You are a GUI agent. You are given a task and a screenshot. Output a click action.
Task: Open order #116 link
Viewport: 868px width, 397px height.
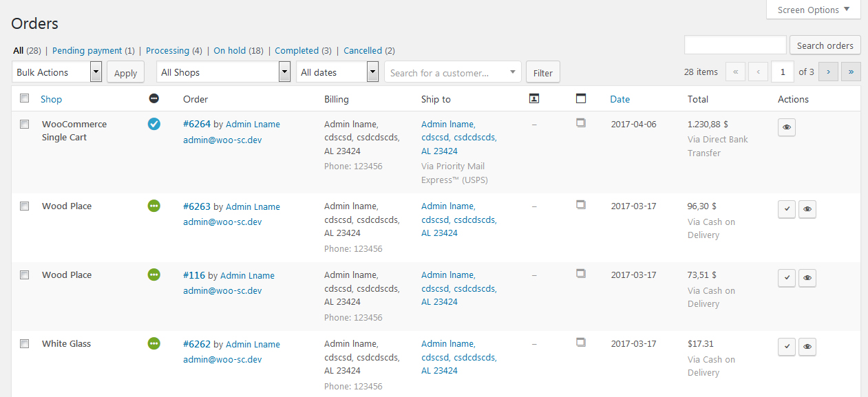(x=194, y=275)
